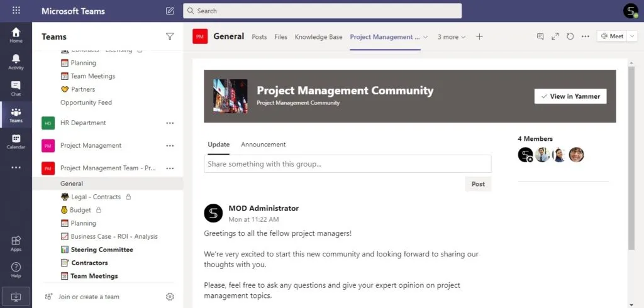Expand the Project Management tab chevron

tap(426, 37)
